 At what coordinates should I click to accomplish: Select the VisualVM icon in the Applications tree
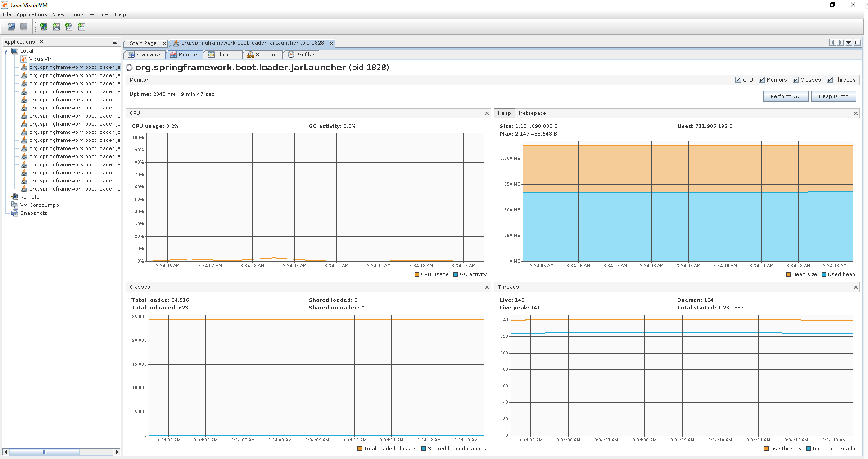24,59
